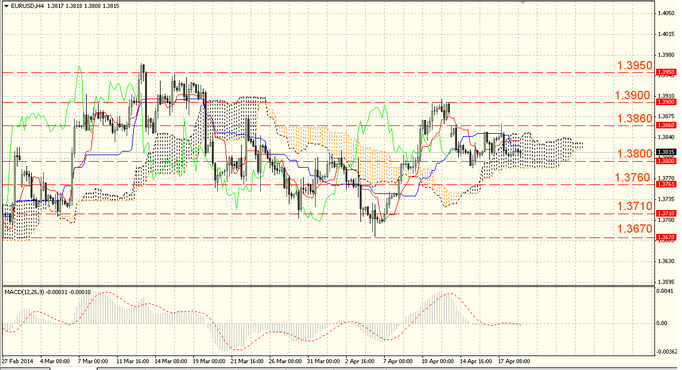Select the large orange 1.3670 level label
The width and height of the screenshot is (682, 370).
(x=635, y=229)
